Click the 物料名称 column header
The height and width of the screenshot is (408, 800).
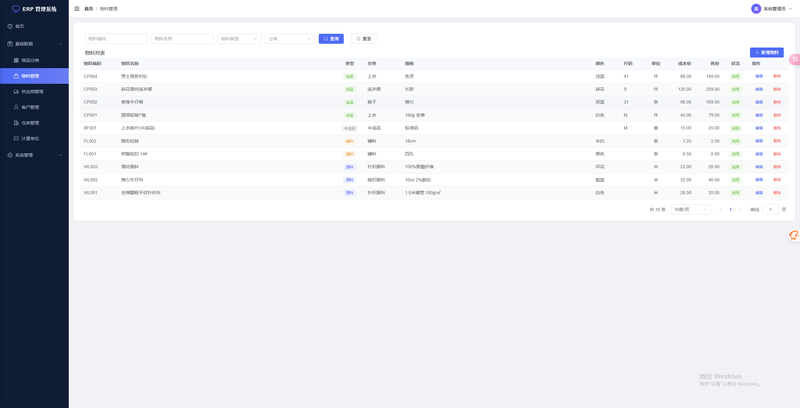pos(130,64)
